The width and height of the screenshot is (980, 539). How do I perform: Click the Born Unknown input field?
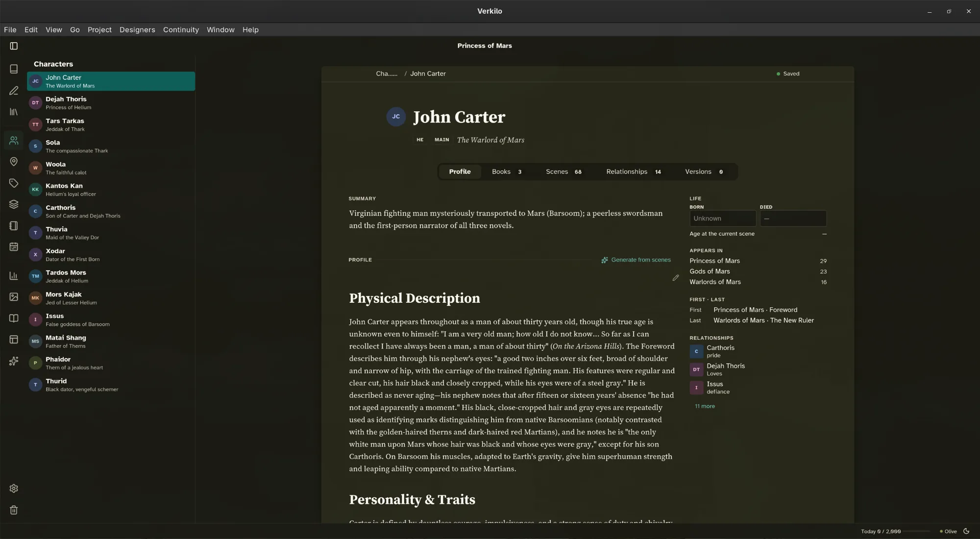723,219
